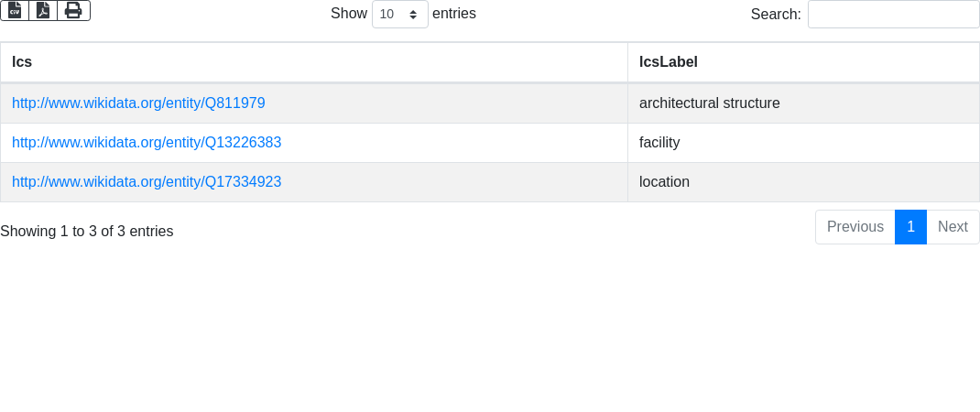The image size is (980, 412).
Task: Select the location label cell
Action: pos(804,182)
